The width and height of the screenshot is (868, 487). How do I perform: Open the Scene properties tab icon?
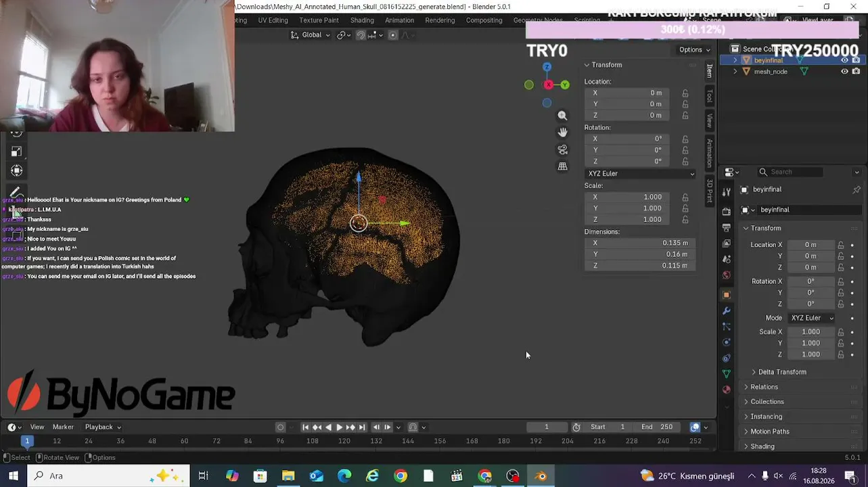click(x=727, y=260)
